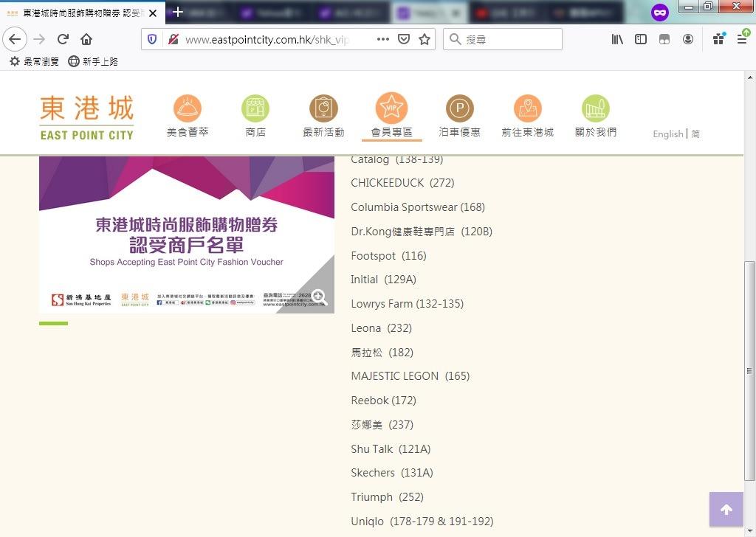The image size is (756, 537).
Task: Select the Lowrys Farm (132-135) entry
Action: (408, 304)
